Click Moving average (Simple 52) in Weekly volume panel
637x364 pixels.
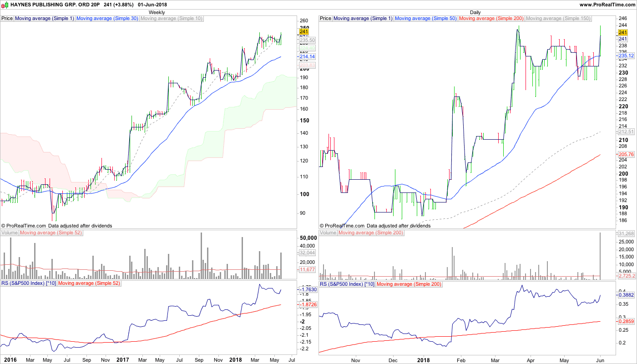[51, 233]
